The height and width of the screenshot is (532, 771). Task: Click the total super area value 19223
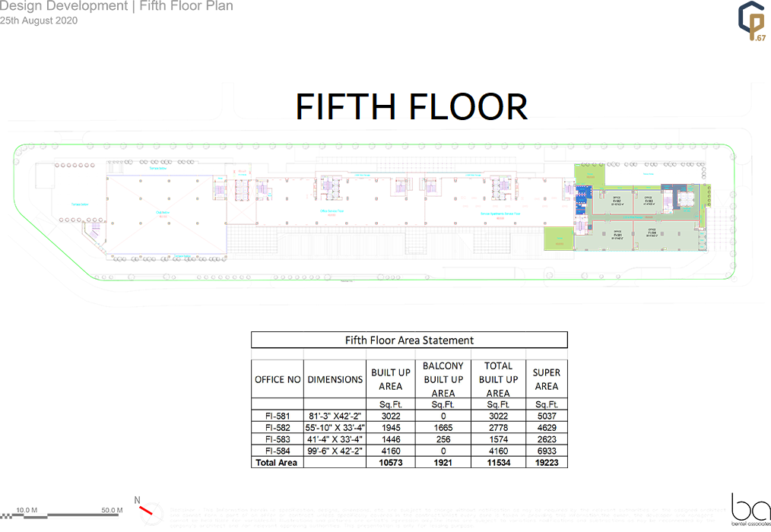[x=546, y=461]
